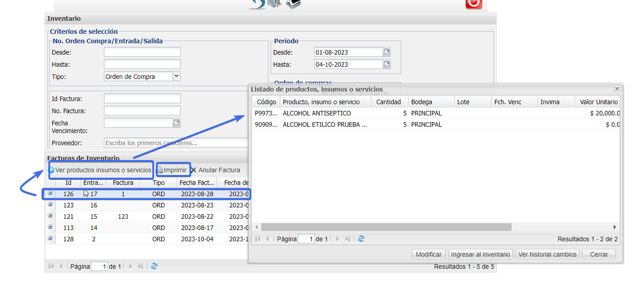Go to previous page of invoices grid
The width and height of the screenshot is (644, 285).
tap(60, 266)
